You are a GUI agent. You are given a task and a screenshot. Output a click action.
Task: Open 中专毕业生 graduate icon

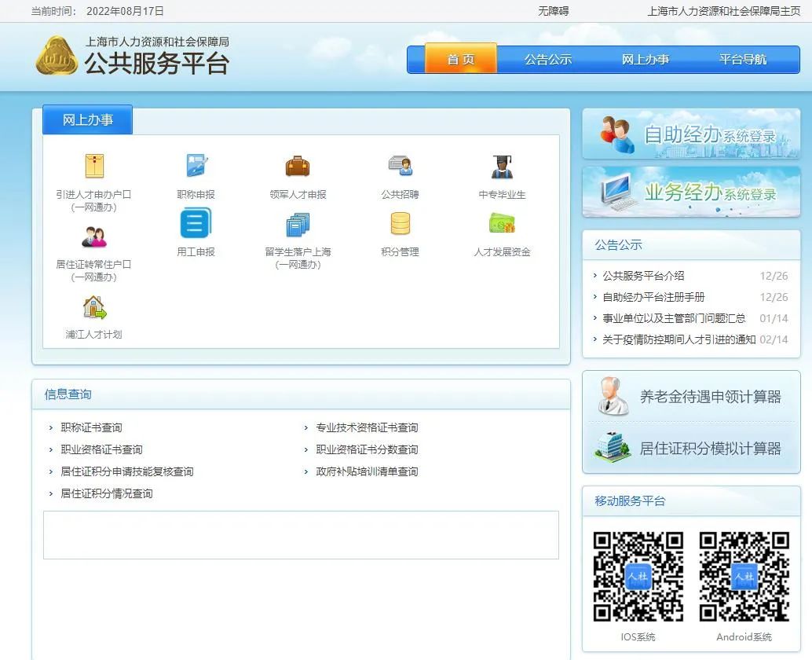[x=502, y=167]
